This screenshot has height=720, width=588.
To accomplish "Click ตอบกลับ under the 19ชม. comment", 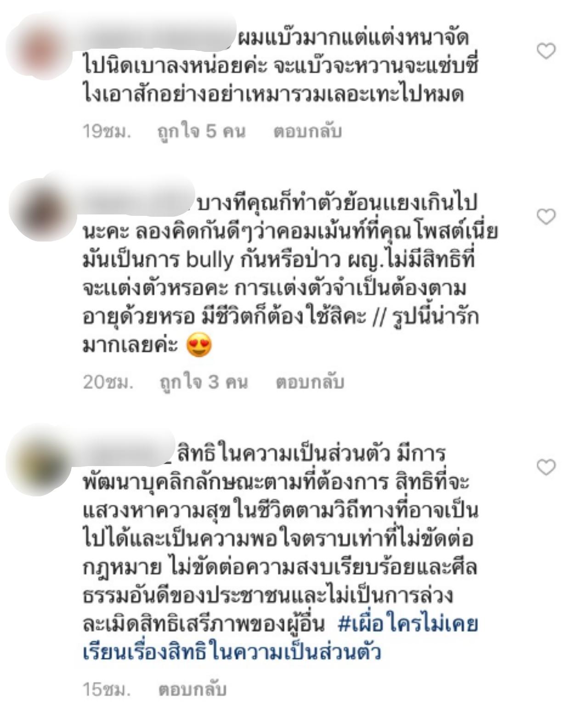I will point(307,132).
